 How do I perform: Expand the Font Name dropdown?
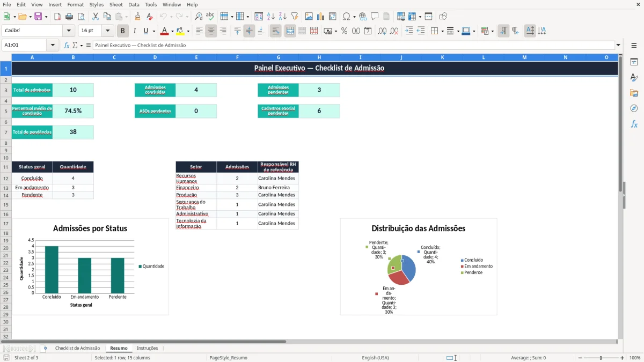(x=69, y=31)
